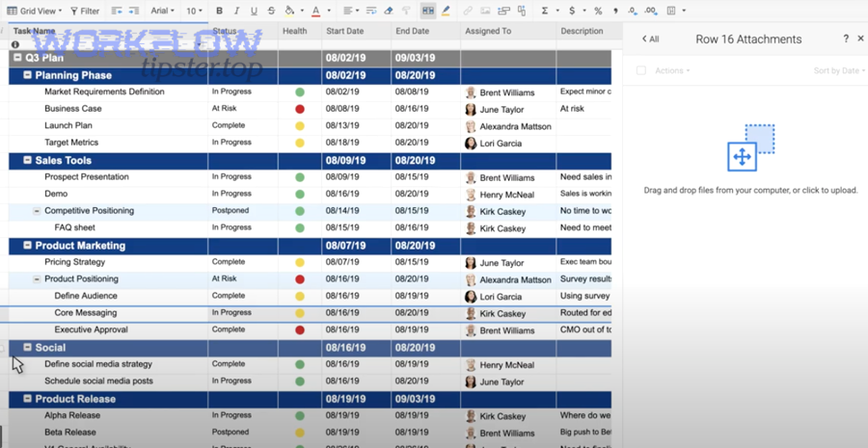Viewport: 868px width, 448px height.
Task: Click the increase decimal icon
Action: pyautogui.click(x=651, y=11)
